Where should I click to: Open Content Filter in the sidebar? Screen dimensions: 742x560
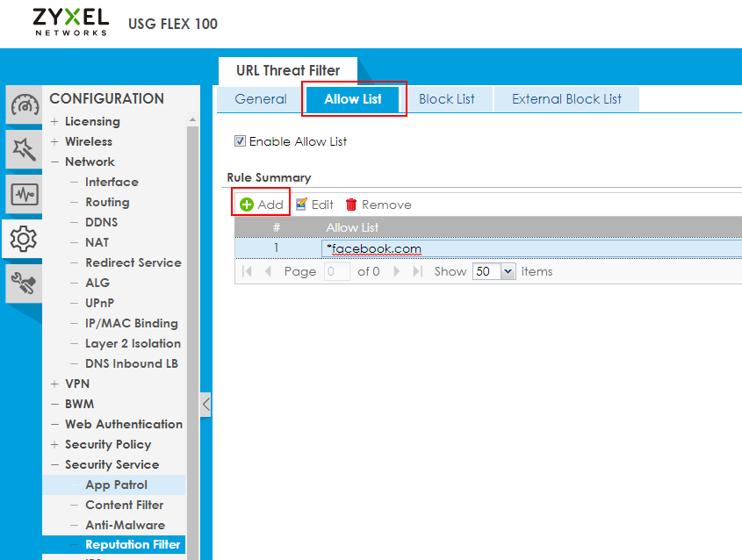pyautogui.click(x=124, y=505)
